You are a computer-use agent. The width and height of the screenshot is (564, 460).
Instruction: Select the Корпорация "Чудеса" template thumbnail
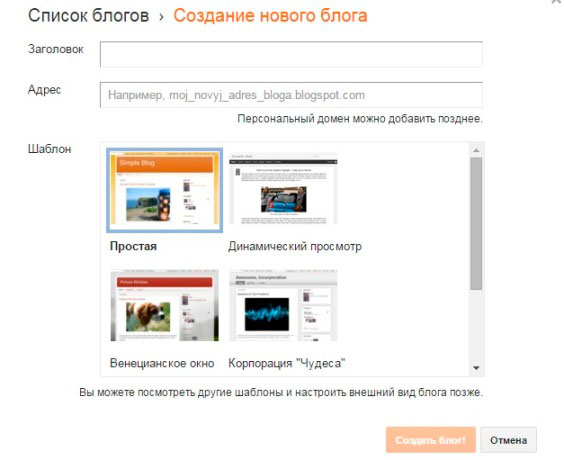pyautogui.click(x=283, y=305)
